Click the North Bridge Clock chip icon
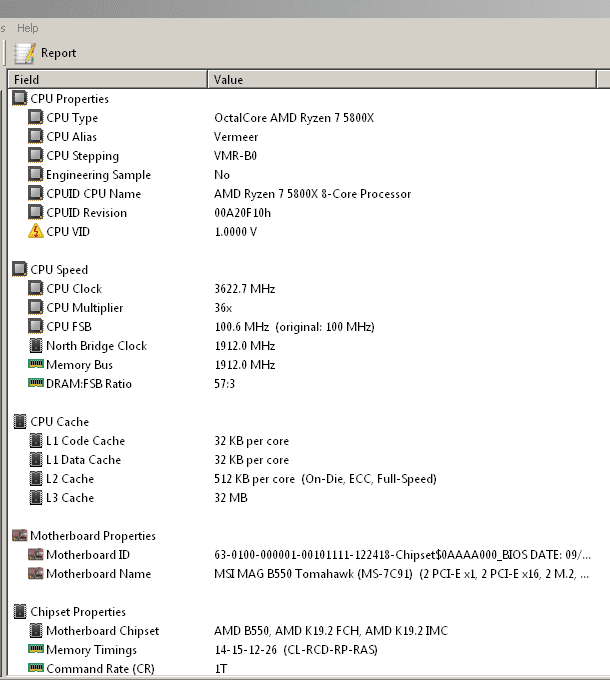The height and width of the screenshot is (680, 610). 36,346
